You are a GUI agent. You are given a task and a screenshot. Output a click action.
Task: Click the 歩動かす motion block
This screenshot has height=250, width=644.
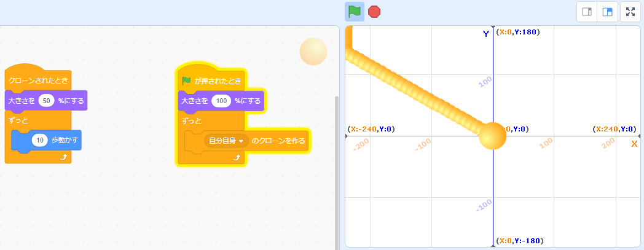[x=46, y=141]
